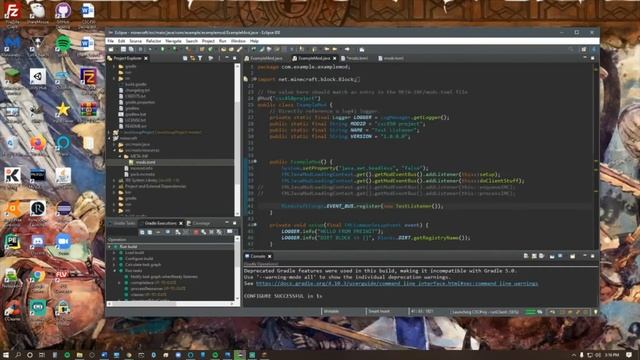Expand the src/main/java folder
Screen dimensions: 640x360
click(x=115, y=144)
